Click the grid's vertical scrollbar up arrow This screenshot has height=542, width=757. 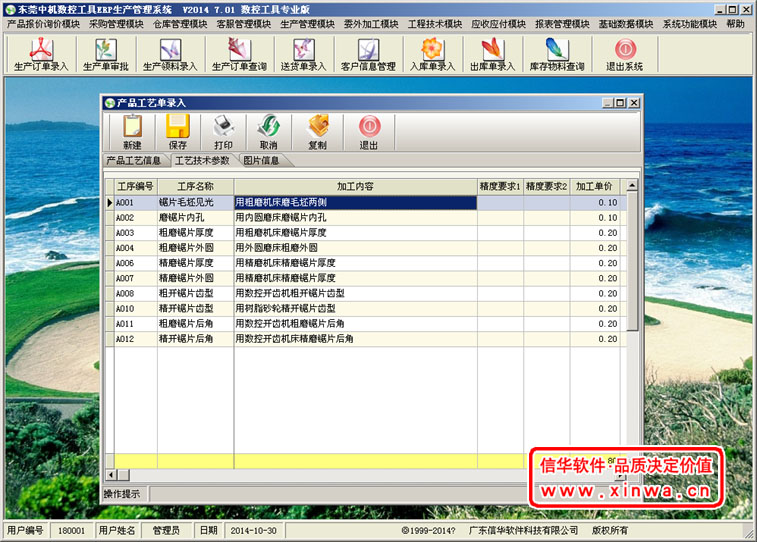tap(631, 185)
